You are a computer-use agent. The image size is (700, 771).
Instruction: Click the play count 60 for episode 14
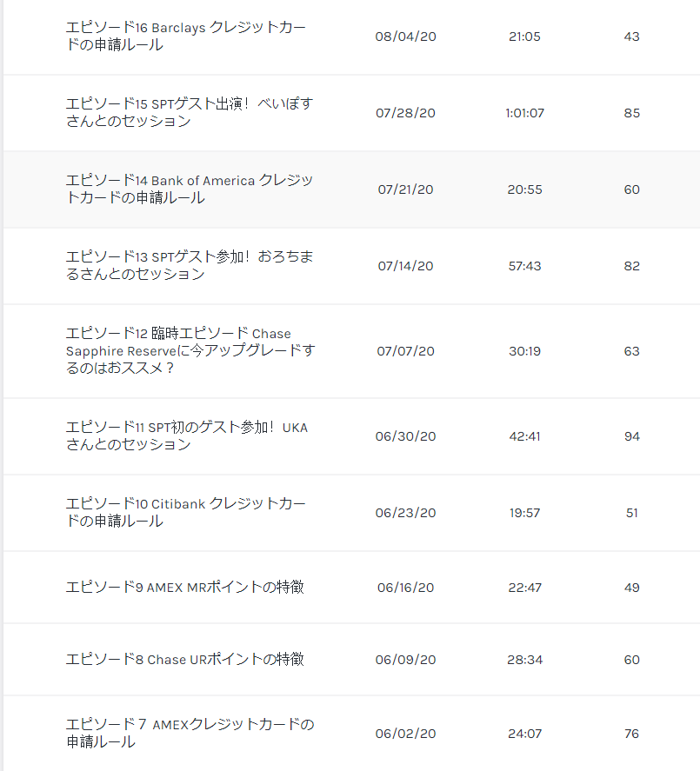(631, 189)
